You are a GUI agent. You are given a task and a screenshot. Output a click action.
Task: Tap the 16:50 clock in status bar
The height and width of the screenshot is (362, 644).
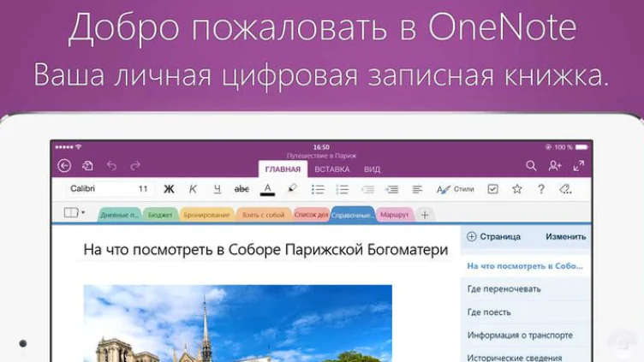pyautogui.click(x=321, y=147)
